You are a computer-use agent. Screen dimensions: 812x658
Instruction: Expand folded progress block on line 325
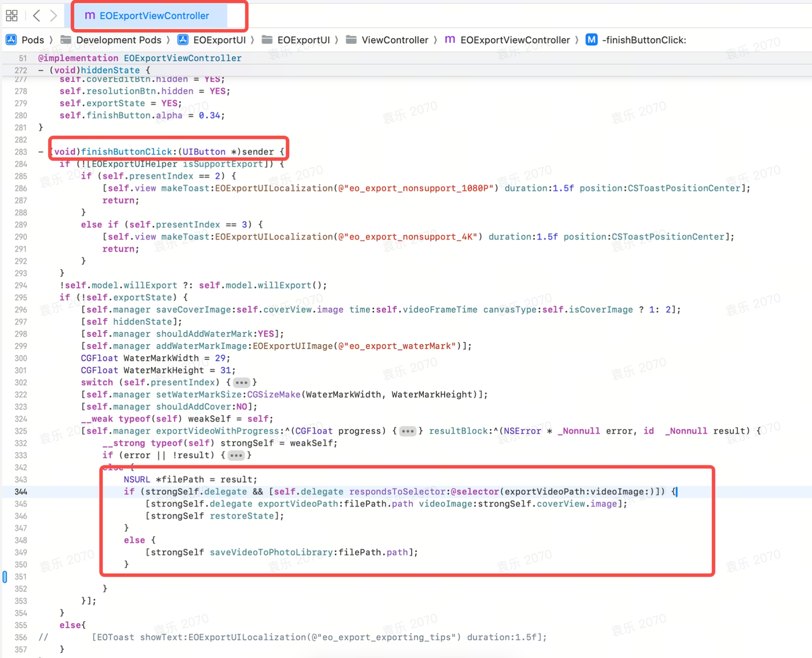(x=407, y=431)
